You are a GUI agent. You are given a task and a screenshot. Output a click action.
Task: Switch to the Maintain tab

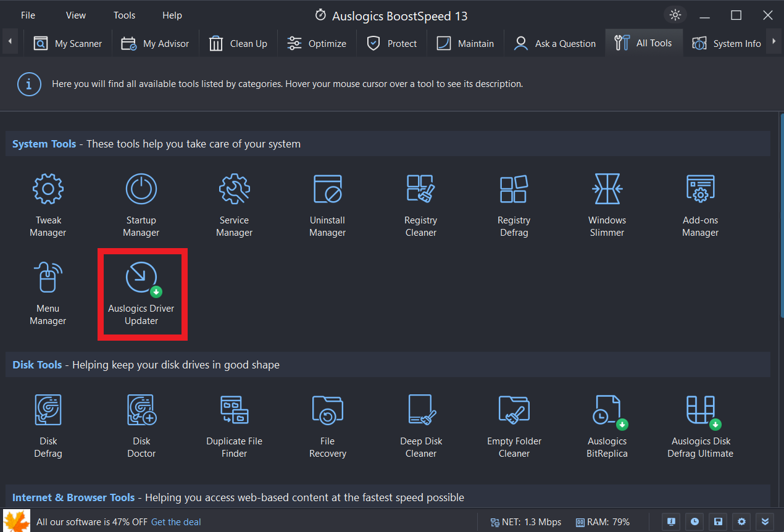[465, 43]
